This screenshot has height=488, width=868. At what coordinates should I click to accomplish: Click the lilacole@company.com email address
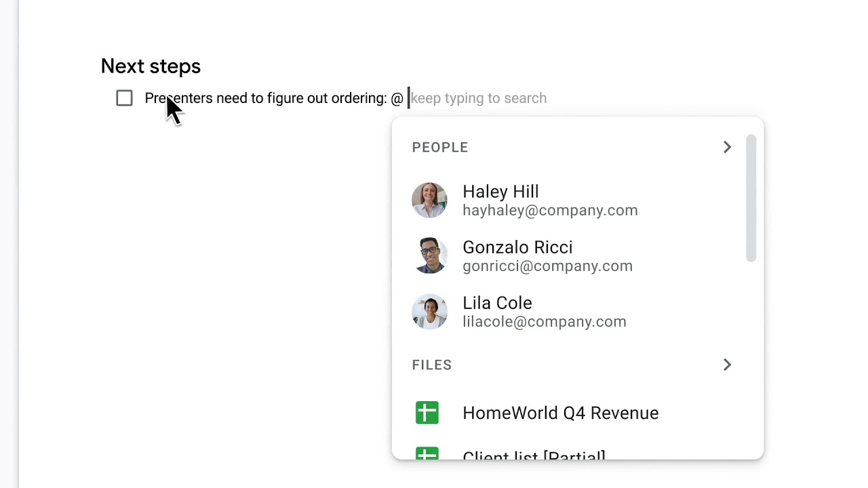(544, 322)
